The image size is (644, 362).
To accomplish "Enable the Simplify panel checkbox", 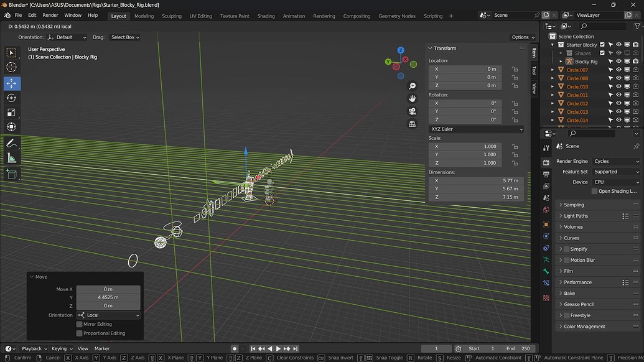I will point(567,249).
